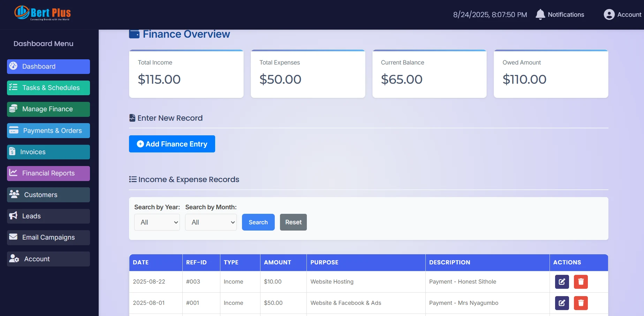Click the Payments & Orders card icon

(14, 130)
